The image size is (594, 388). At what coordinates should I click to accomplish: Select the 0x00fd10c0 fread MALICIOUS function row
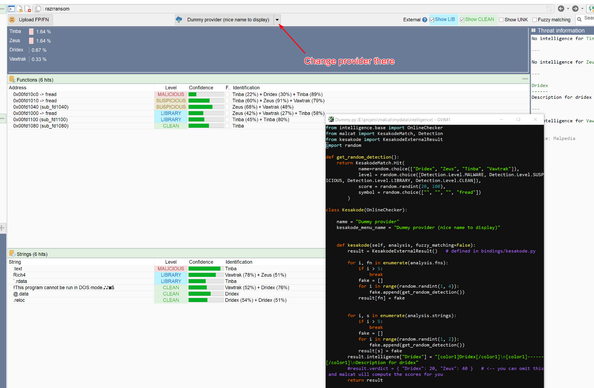point(167,94)
